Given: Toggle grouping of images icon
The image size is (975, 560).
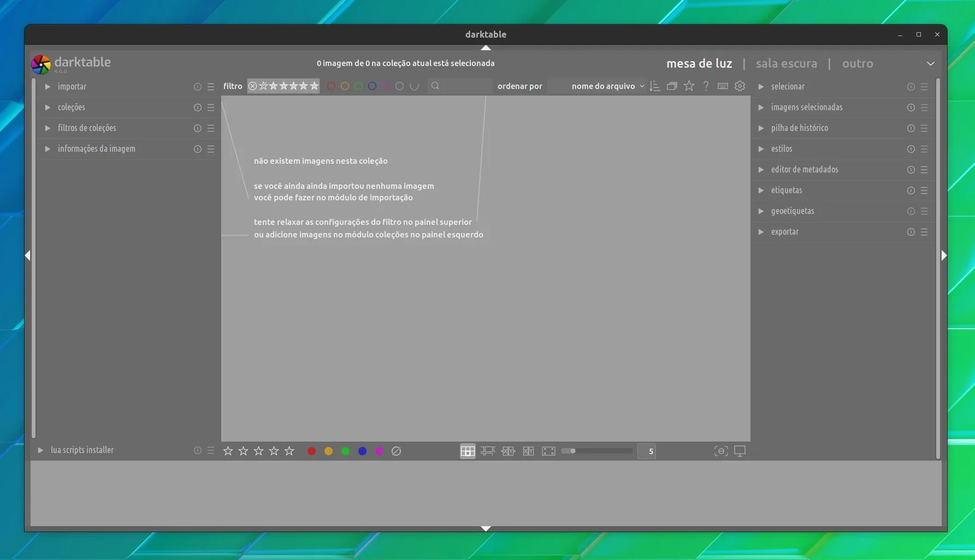Looking at the screenshot, I should click(x=672, y=86).
